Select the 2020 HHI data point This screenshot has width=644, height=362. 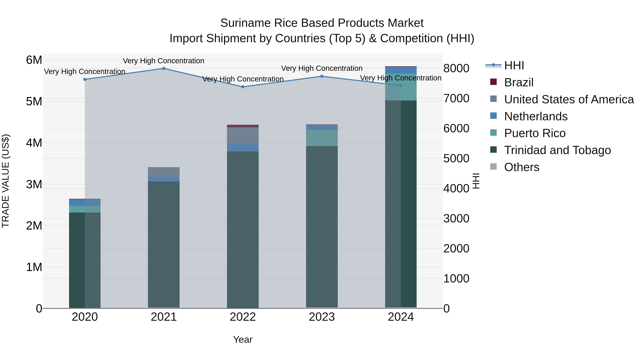(85, 79)
